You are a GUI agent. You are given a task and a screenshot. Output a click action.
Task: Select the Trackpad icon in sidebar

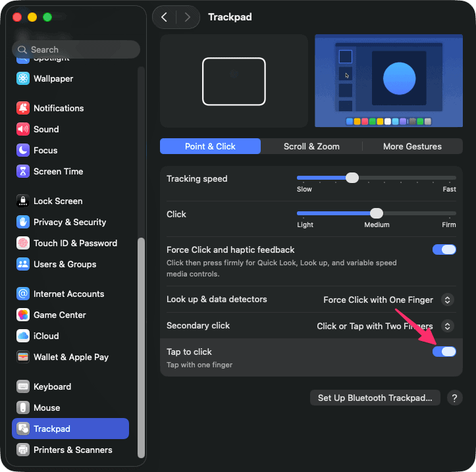coord(23,429)
